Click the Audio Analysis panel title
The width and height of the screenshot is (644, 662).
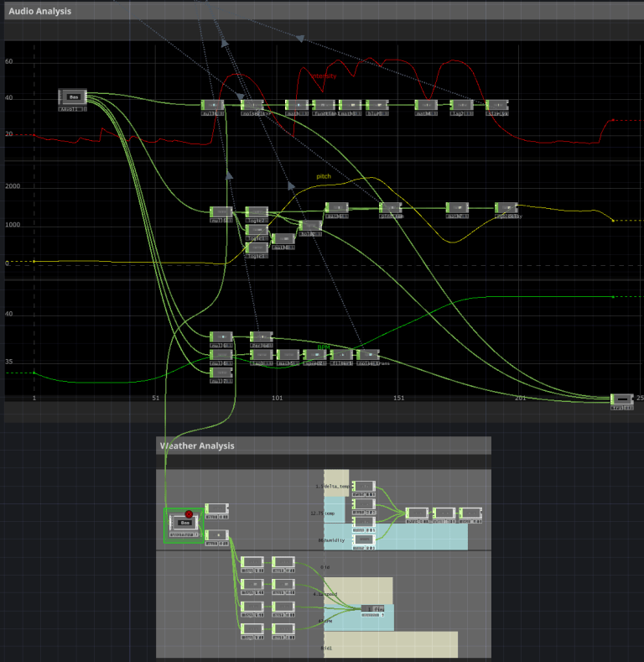(39, 11)
